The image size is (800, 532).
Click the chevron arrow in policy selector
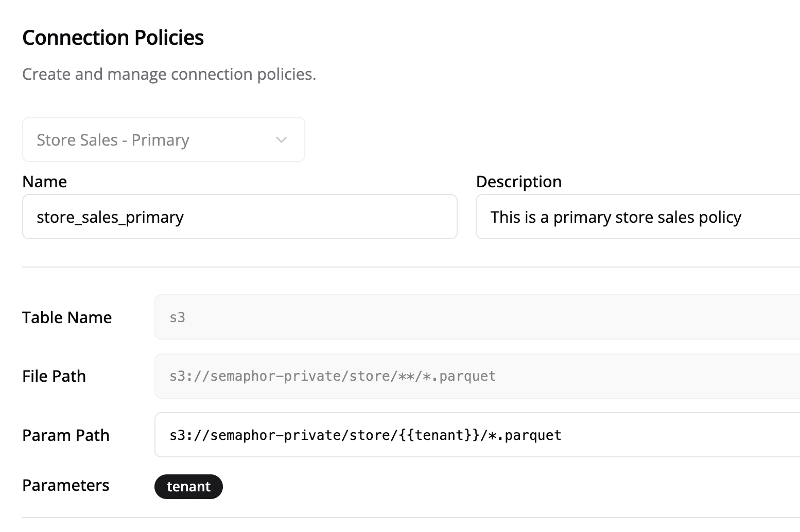(x=281, y=140)
